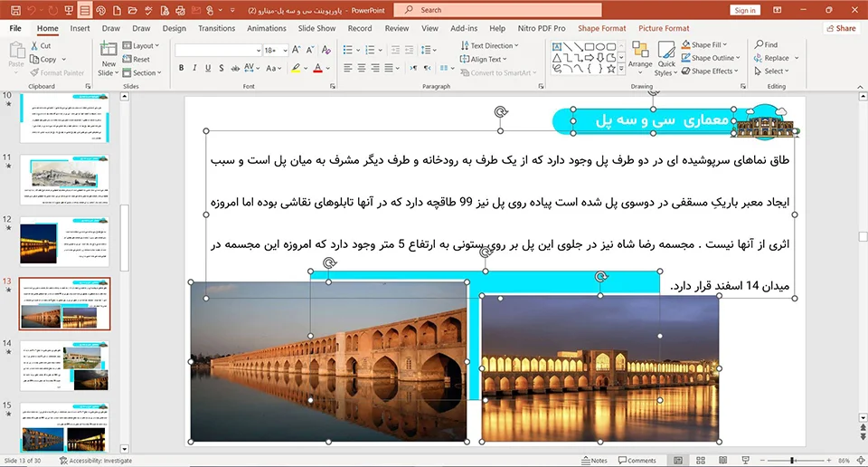Switch to the Insert tab
Viewport: 868px width, 467px height.
click(80, 28)
